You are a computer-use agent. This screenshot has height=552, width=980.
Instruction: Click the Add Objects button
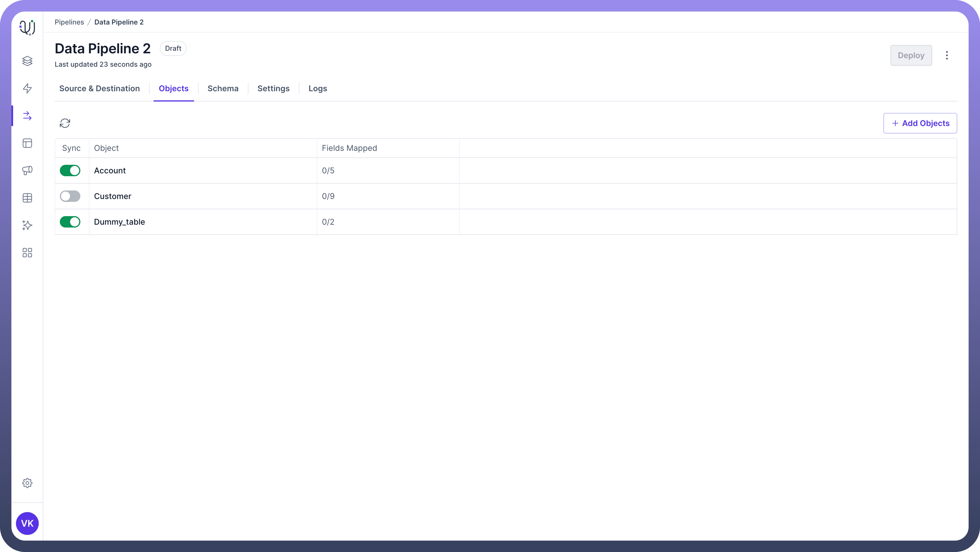click(x=920, y=123)
